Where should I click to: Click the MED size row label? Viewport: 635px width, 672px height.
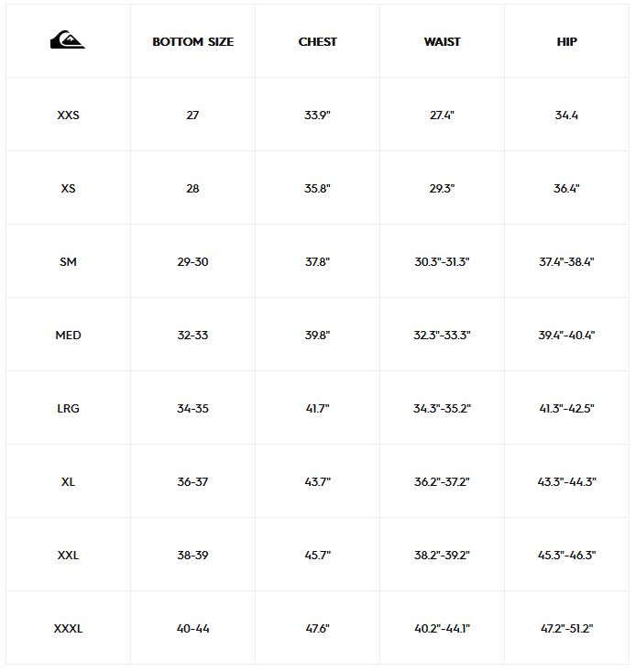(x=68, y=336)
